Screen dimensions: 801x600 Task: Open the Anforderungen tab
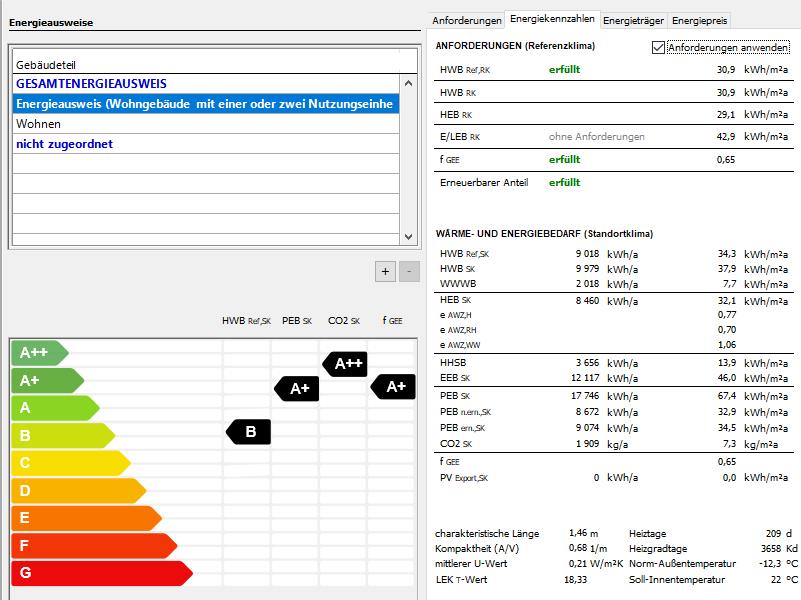click(467, 20)
